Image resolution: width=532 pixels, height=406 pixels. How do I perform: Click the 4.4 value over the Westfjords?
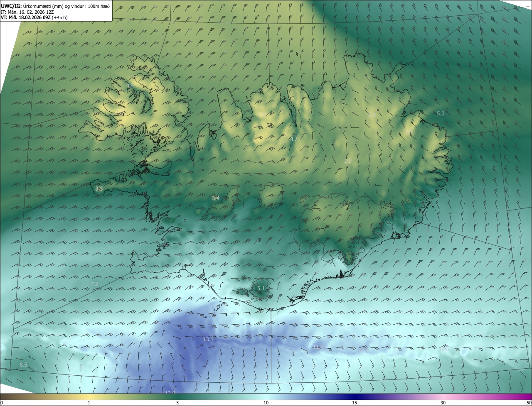pos(130,86)
